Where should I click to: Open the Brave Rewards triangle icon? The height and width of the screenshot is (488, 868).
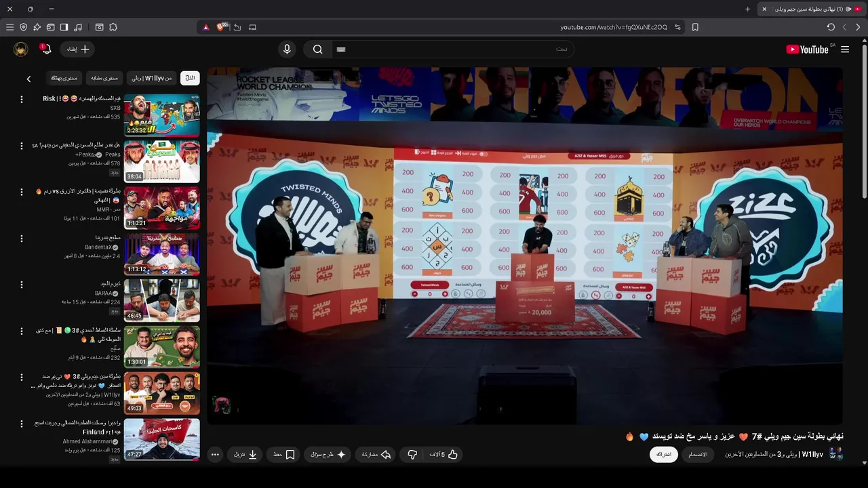coord(206,27)
